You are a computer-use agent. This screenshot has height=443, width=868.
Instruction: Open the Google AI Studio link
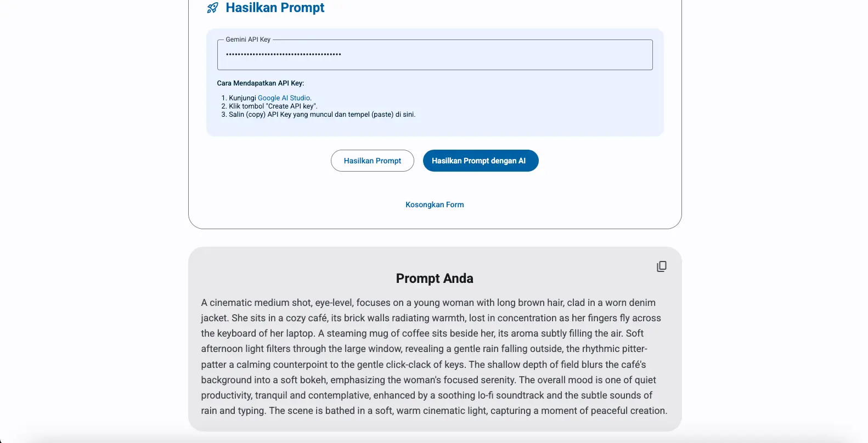point(284,98)
